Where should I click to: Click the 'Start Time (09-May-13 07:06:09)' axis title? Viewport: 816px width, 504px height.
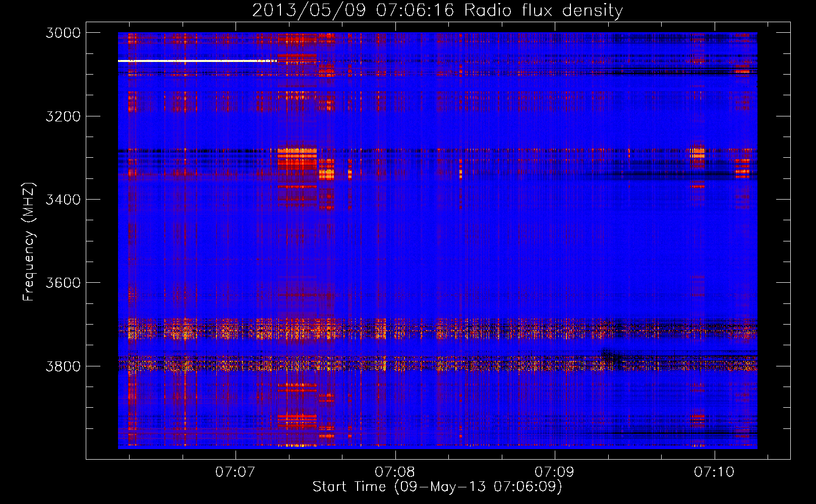(437, 487)
